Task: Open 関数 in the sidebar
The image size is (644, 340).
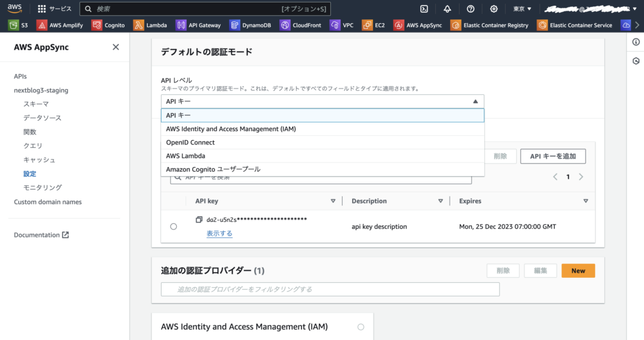Action: tap(30, 132)
